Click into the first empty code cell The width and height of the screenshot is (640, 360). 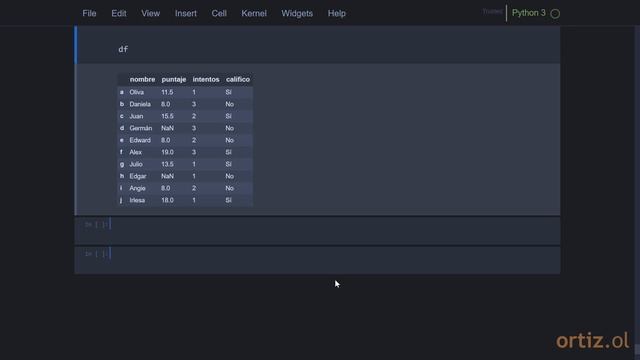(x=318, y=231)
